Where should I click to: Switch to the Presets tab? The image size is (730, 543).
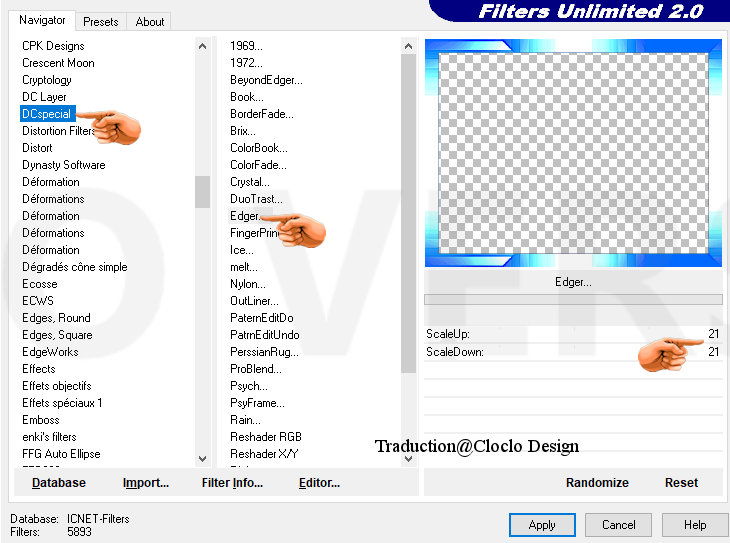(101, 21)
